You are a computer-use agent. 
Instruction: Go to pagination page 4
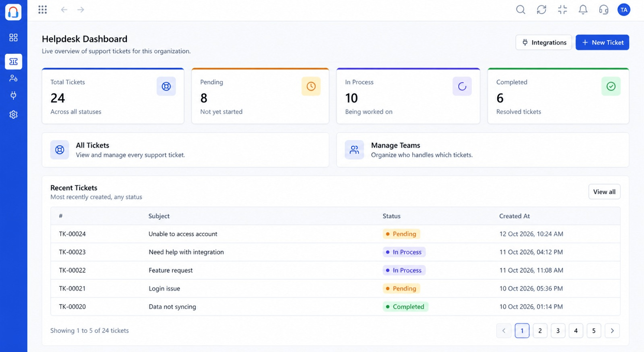pos(576,330)
